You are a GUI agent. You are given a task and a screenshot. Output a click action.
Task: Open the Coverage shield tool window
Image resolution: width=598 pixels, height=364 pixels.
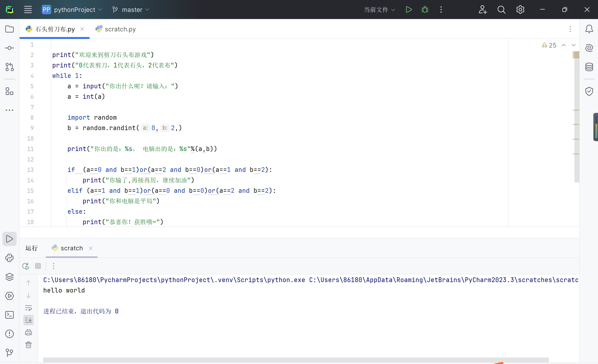pyautogui.click(x=589, y=91)
